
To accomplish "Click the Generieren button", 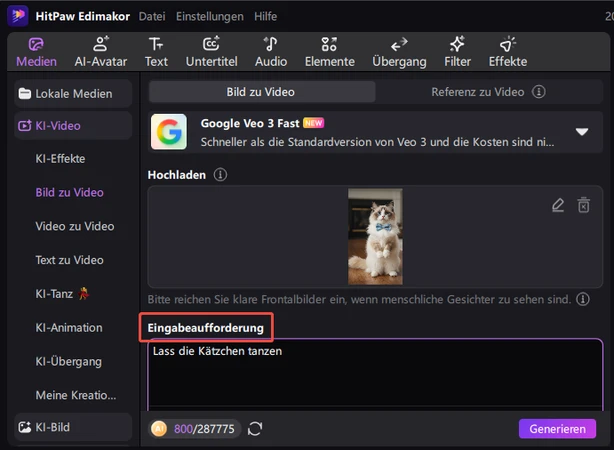I will (557, 429).
